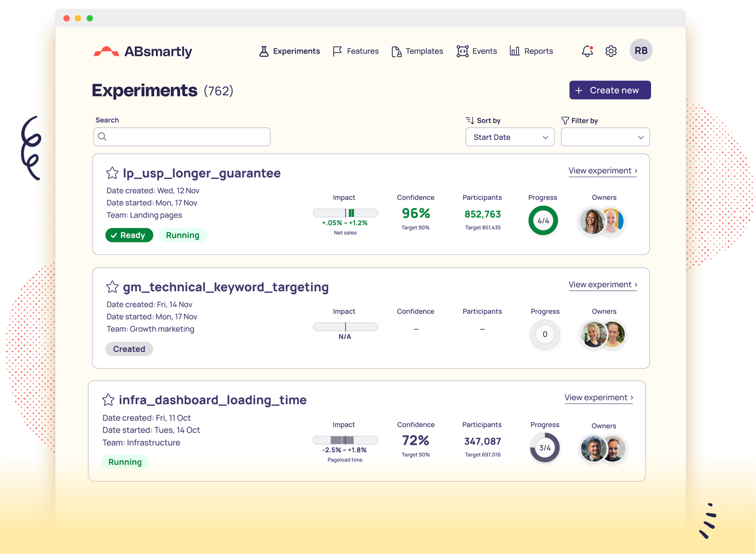This screenshot has width=756, height=554.
Task: Open the Reports nav item
Action: [532, 51]
